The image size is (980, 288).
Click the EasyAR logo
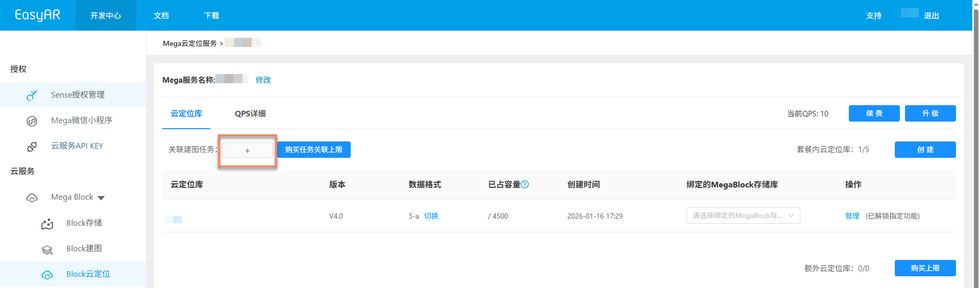click(37, 15)
